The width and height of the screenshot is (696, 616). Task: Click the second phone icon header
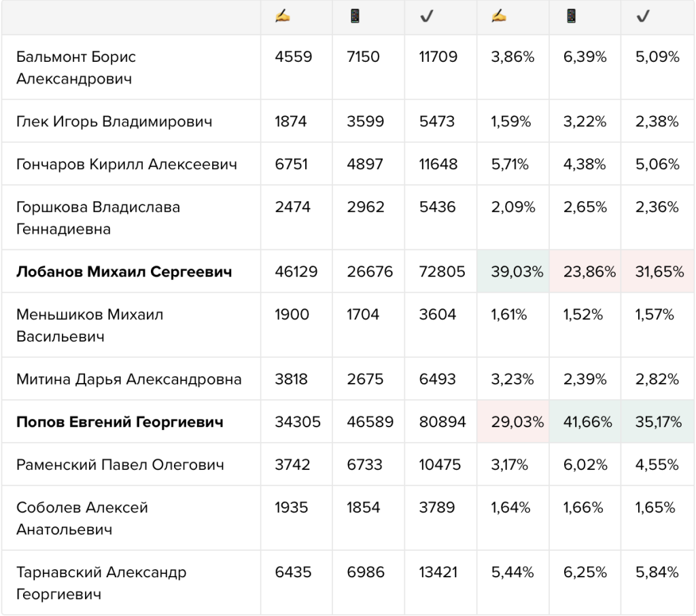click(571, 16)
